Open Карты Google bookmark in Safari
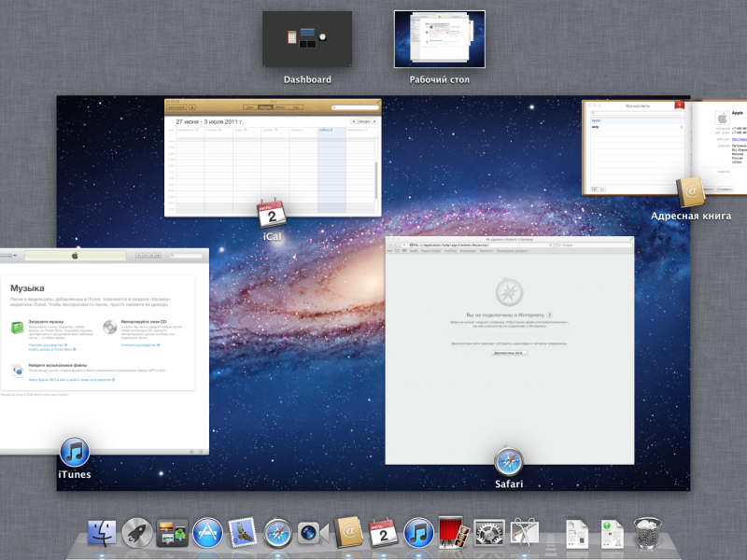 coord(430,250)
